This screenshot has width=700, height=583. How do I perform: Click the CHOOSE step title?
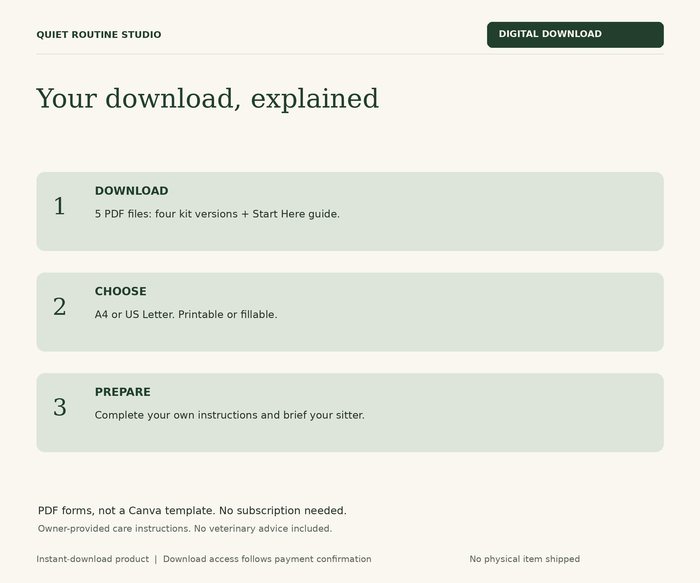click(x=121, y=291)
